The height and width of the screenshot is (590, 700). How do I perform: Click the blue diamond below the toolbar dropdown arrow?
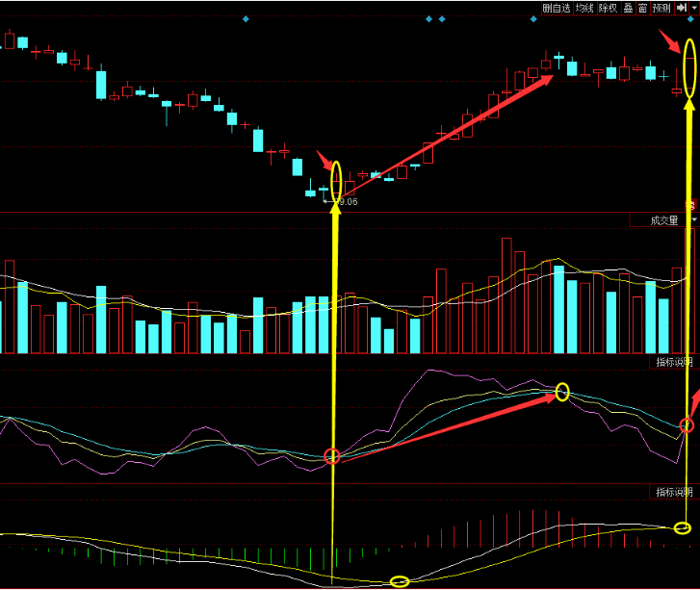click(690, 18)
